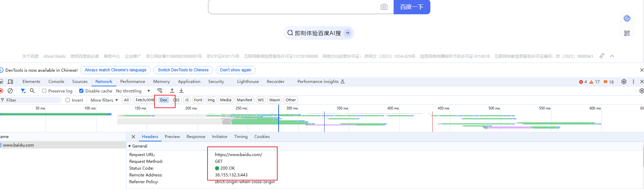Collapse the General headers section
This screenshot has height=189, width=644.
pos(130,146)
